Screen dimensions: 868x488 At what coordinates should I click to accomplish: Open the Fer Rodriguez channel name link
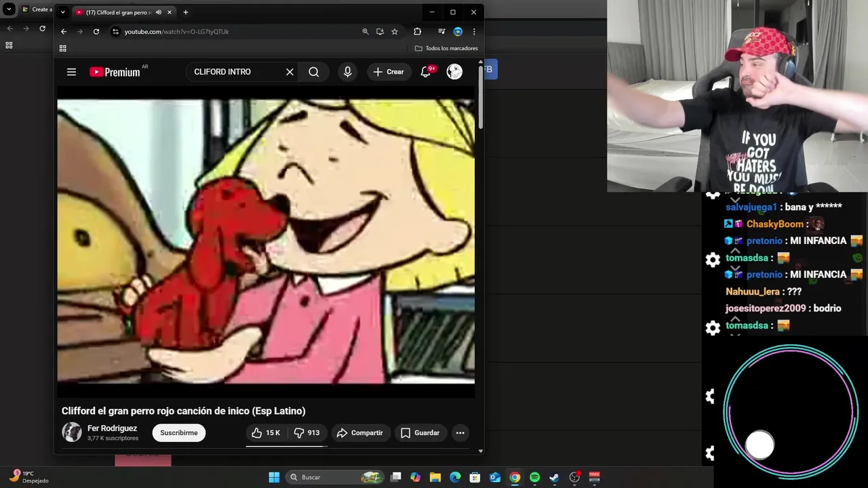[x=112, y=428]
